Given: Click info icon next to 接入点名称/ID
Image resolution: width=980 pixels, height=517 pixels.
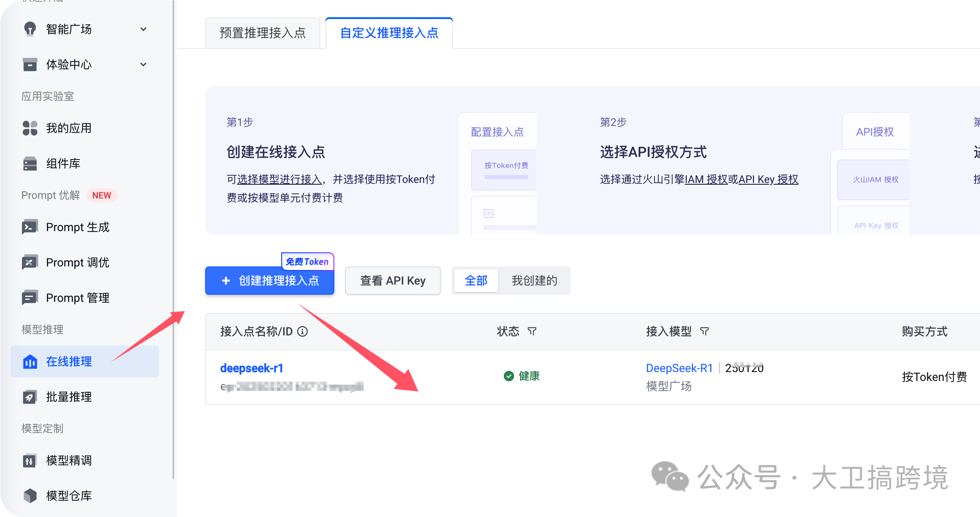Looking at the screenshot, I should [302, 331].
